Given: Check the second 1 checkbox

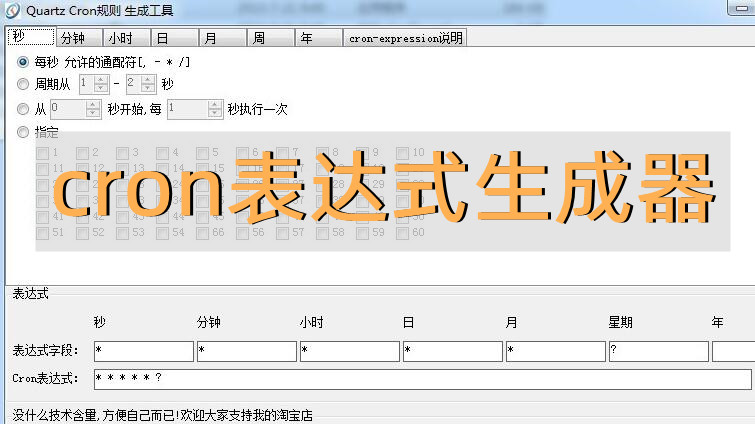Looking at the screenshot, I should coord(43,153).
